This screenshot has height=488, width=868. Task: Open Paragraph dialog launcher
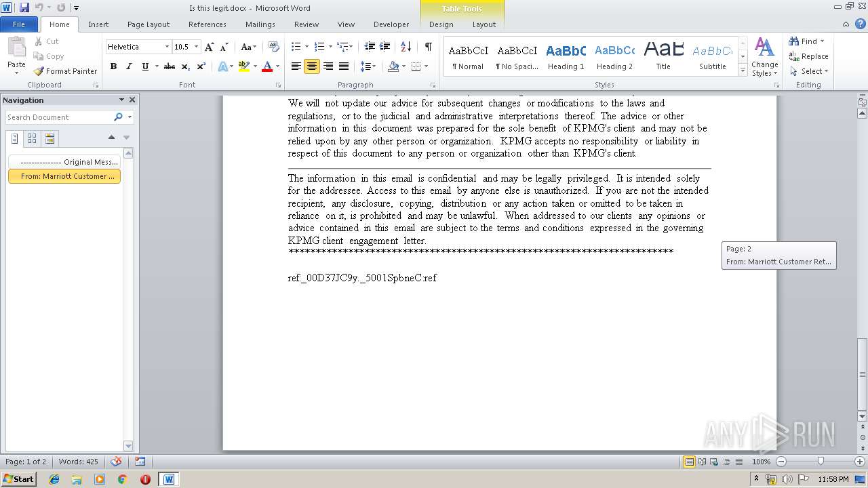coord(433,85)
